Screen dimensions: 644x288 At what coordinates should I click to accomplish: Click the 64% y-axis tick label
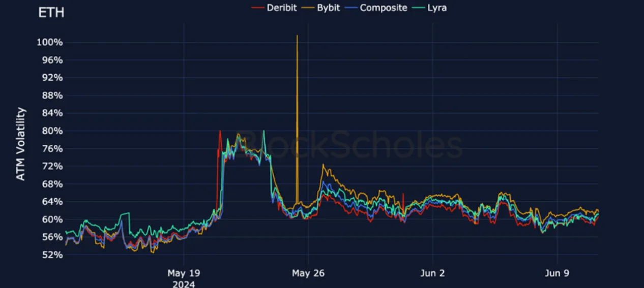tap(52, 202)
